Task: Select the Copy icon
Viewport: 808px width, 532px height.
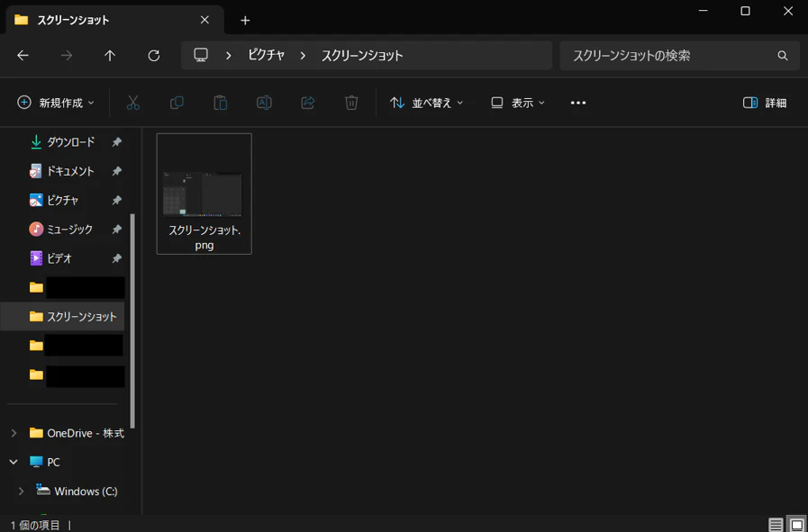Action: 176,102
